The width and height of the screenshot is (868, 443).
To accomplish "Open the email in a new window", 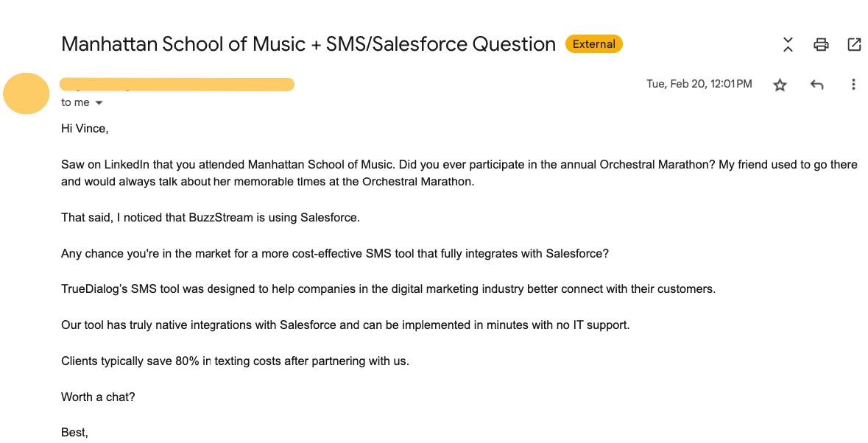I will click(x=854, y=45).
